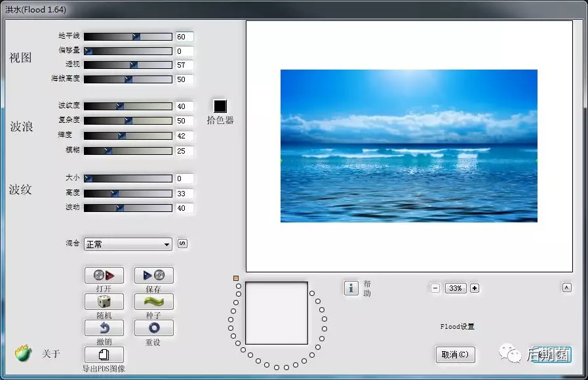Open the black 拾色器 color picker swatch
Screen dimensions: 588x380
tap(220, 106)
